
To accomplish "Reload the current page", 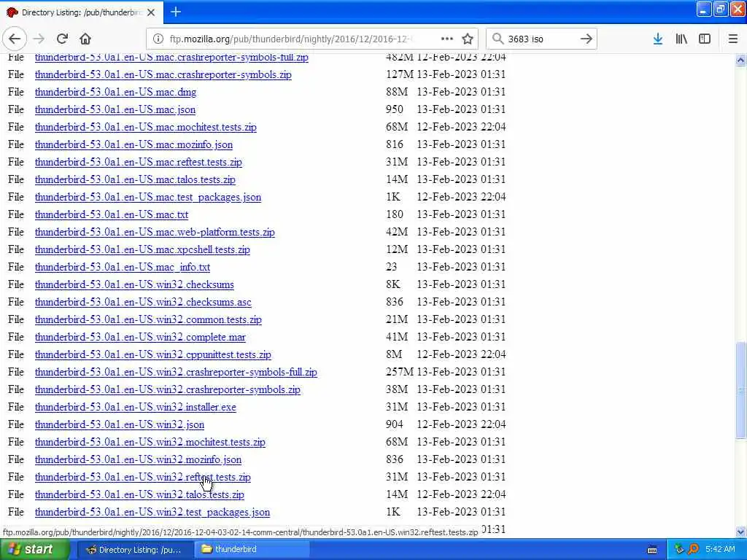I will coord(62,39).
